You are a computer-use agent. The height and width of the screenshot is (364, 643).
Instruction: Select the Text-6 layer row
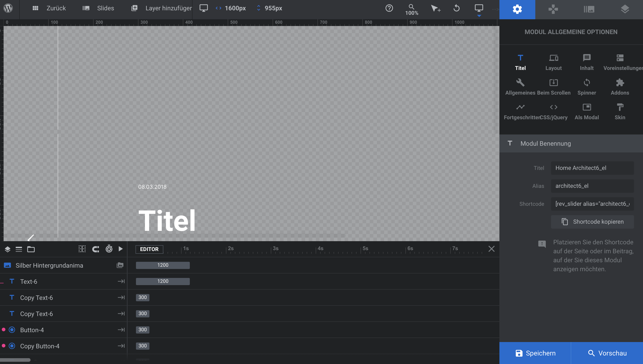point(63,282)
